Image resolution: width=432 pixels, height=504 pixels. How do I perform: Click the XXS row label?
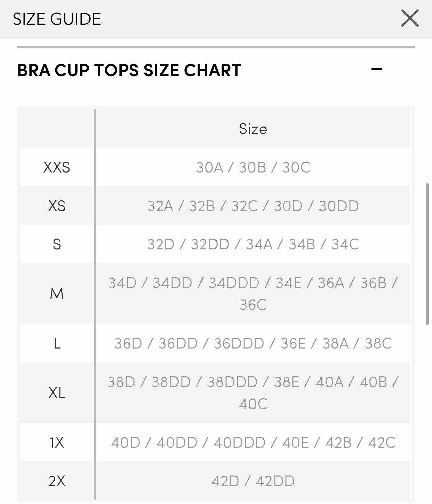[x=57, y=168]
